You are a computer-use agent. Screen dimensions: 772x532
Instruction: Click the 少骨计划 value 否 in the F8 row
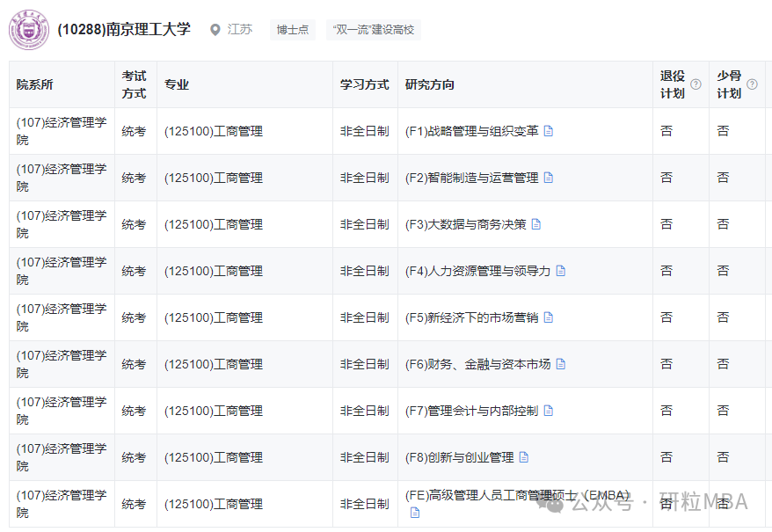point(723,457)
